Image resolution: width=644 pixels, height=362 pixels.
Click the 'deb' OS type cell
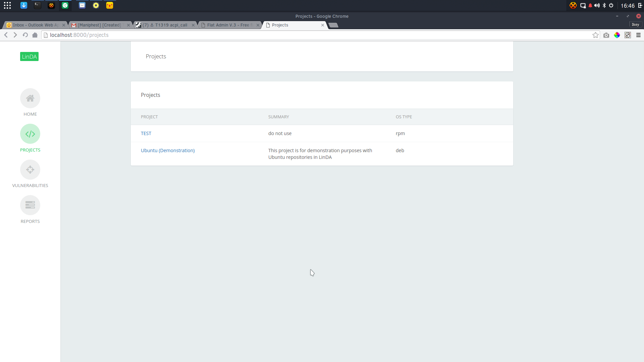(x=400, y=150)
